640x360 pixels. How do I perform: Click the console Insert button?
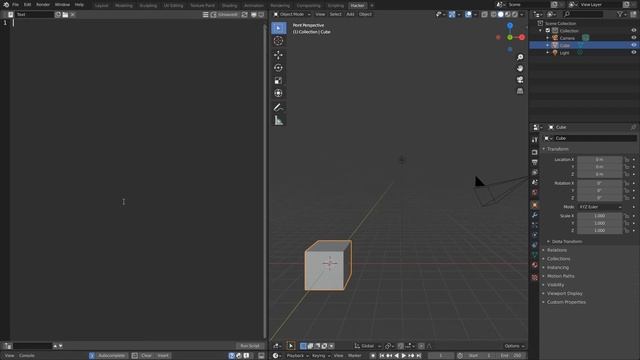click(163, 356)
